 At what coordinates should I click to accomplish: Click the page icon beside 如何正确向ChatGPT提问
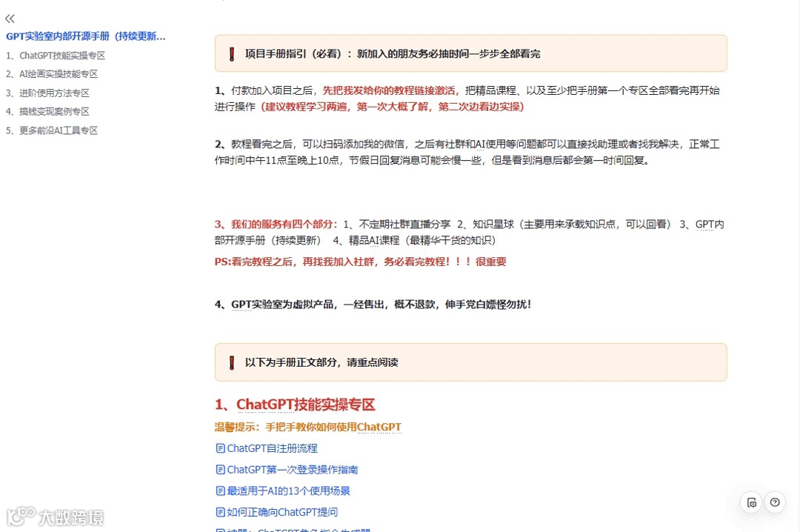click(x=220, y=511)
